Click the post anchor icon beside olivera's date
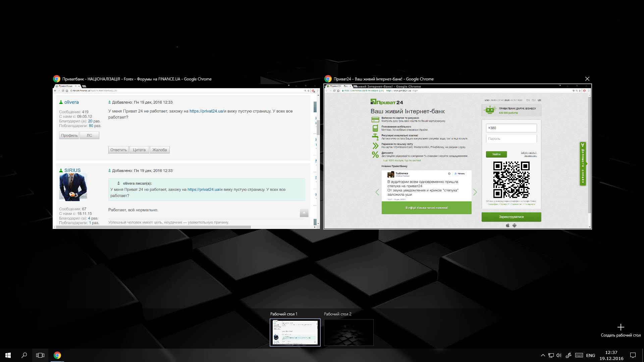Viewport: 644px width, 362px height. click(109, 102)
